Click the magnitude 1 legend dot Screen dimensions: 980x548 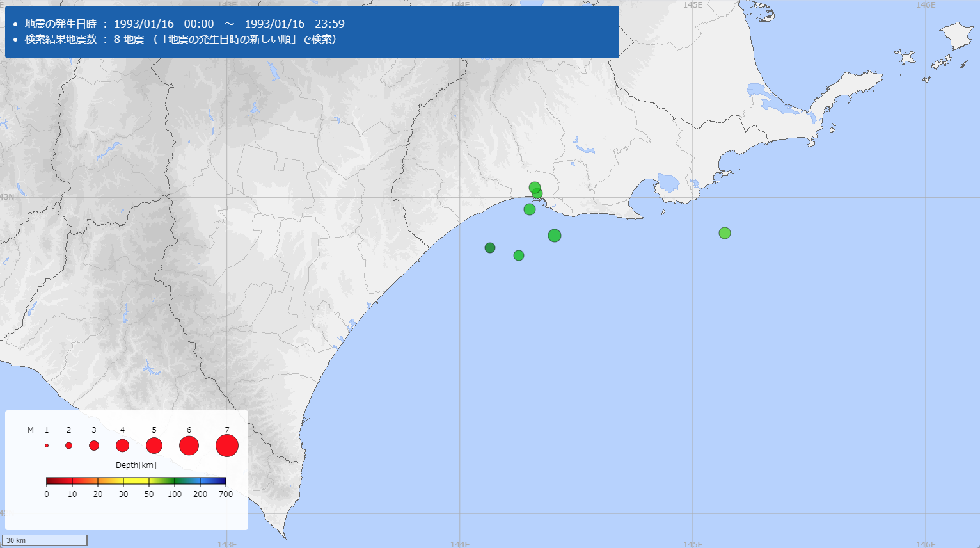[47, 446]
